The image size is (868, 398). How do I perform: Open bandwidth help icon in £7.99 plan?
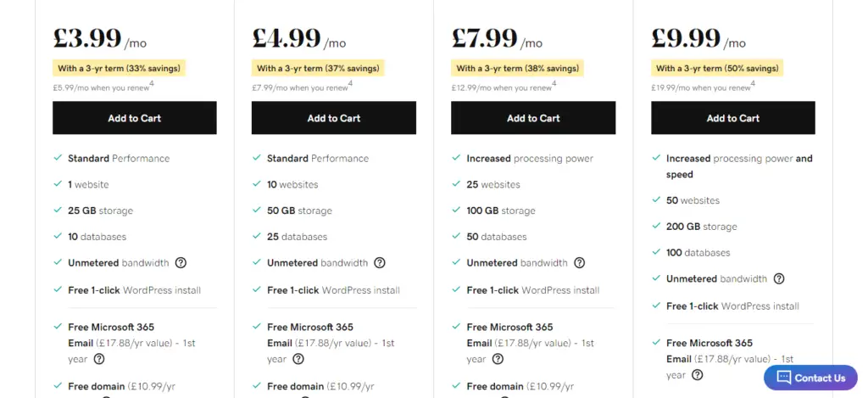tap(579, 263)
